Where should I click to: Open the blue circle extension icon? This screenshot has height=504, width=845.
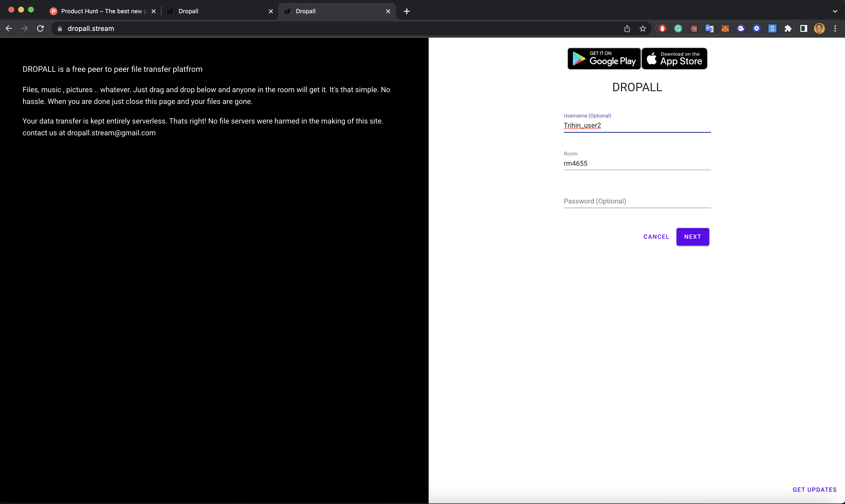click(757, 28)
